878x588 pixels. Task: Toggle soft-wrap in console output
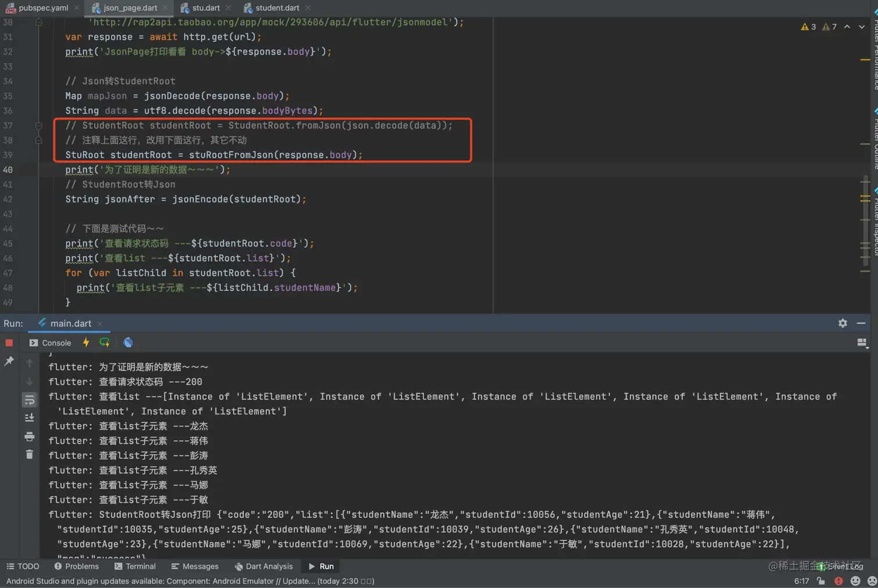pos(30,400)
